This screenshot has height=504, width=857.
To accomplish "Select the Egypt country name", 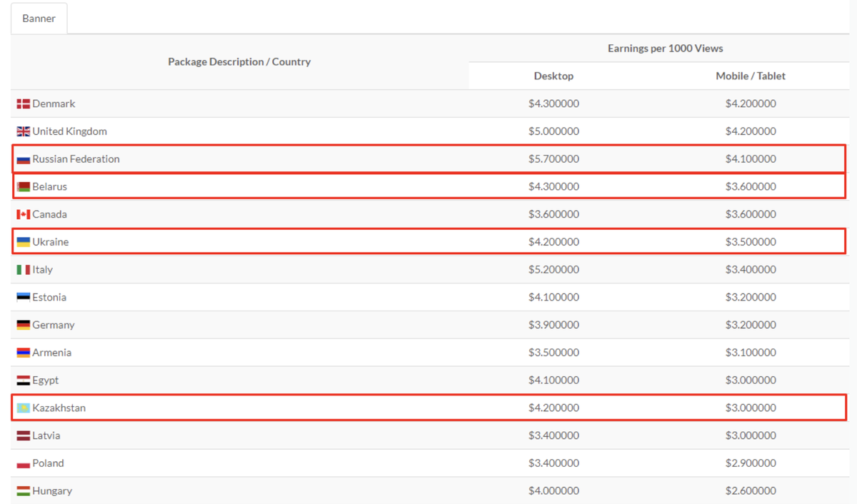I will [x=45, y=380].
